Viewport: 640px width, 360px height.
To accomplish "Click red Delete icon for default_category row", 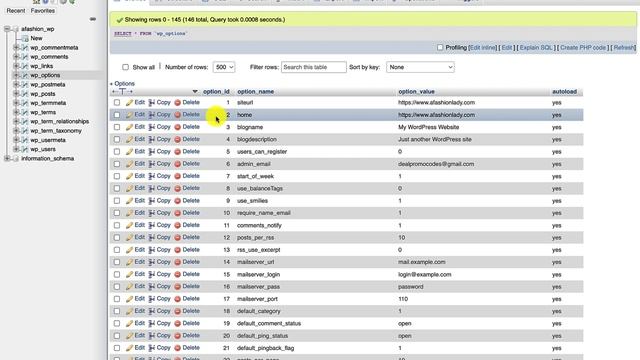I will [178, 311].
